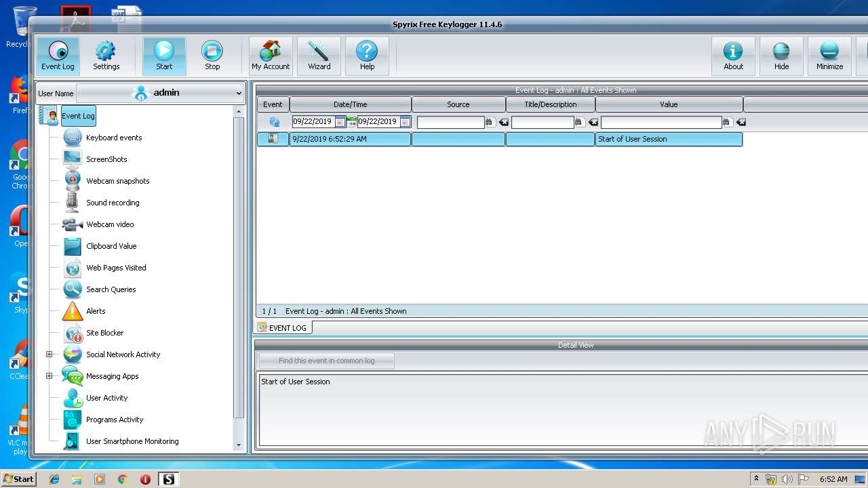
Task: Open the Windows Start menu
Action: (18, 479)
